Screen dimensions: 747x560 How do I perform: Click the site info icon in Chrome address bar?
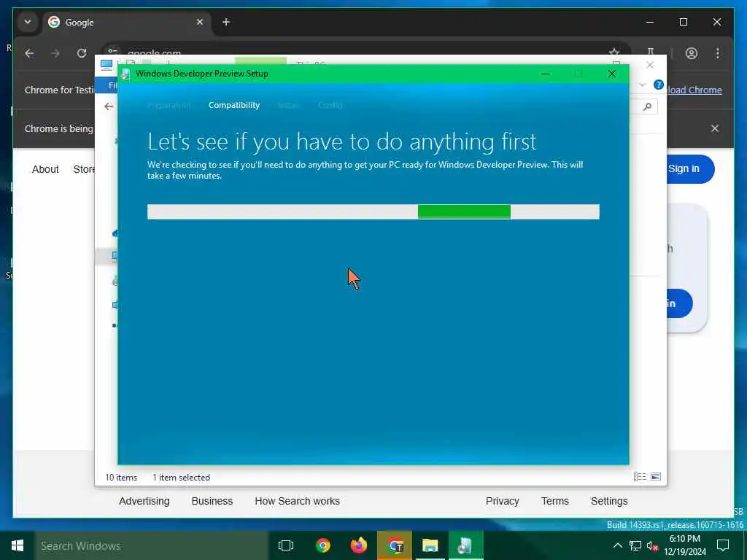click(x=112, y=50)
